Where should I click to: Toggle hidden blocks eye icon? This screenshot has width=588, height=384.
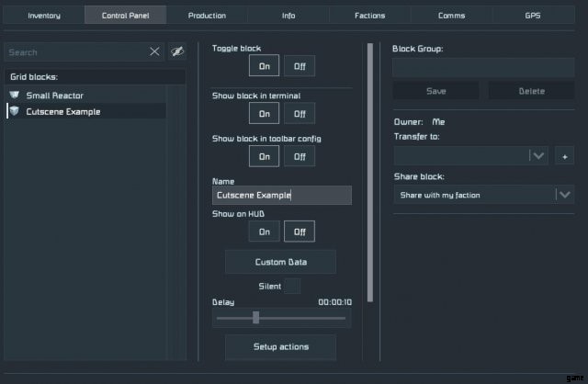pyautogui.click(x=177, y=52)
